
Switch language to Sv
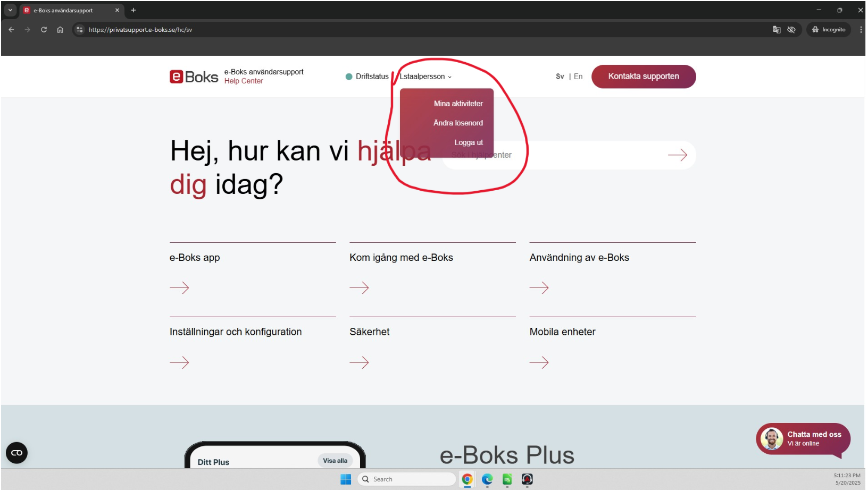(x=560, y=77)
